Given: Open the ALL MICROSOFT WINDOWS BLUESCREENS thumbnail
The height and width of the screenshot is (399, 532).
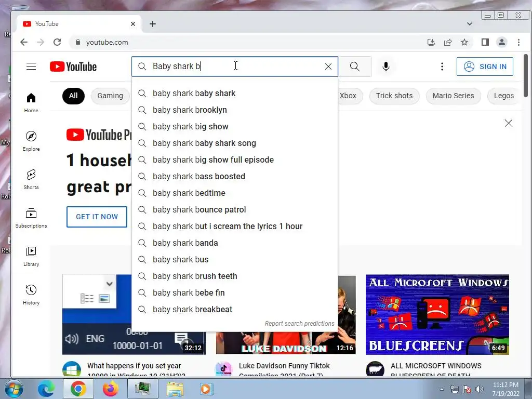Looking at the screenshot, I should [x=437, y=314].
